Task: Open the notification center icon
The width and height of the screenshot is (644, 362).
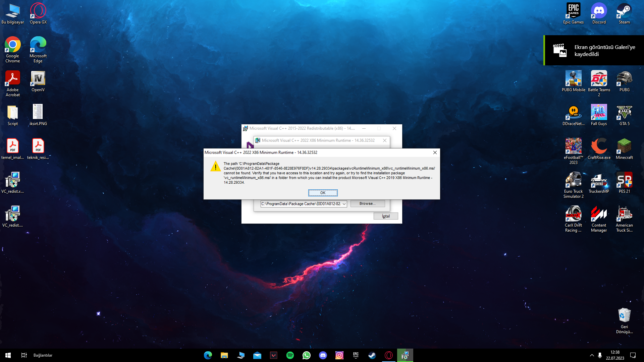Action: point(633,355)
